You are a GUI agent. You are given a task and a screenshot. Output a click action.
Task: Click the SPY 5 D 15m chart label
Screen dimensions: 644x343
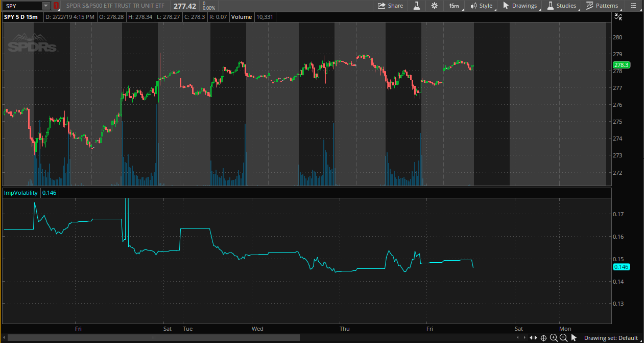(x=21, y=17)
